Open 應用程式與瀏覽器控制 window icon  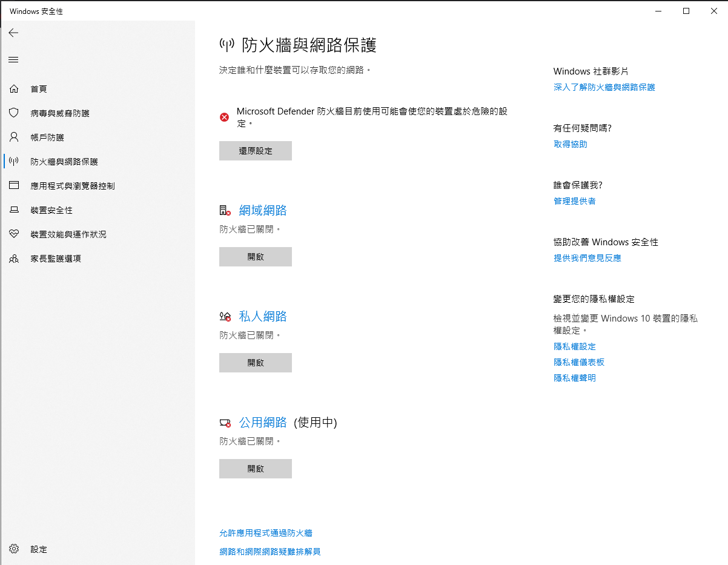coord(14,186)
